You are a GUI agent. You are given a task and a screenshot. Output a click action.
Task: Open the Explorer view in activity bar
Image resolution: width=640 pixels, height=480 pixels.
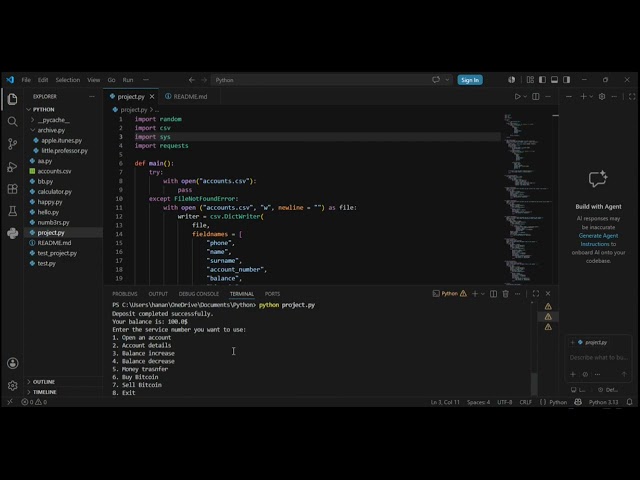pos(13,99)
